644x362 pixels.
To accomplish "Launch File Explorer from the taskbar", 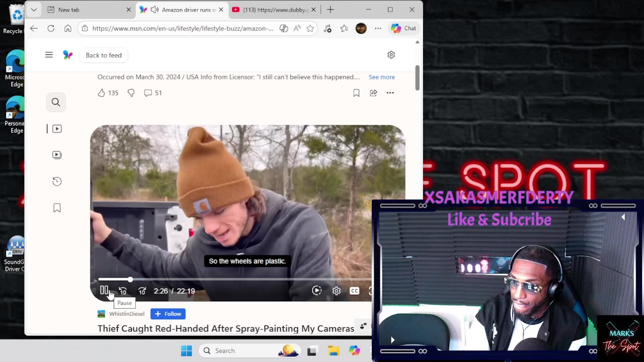I will click(x=333, y=350).
